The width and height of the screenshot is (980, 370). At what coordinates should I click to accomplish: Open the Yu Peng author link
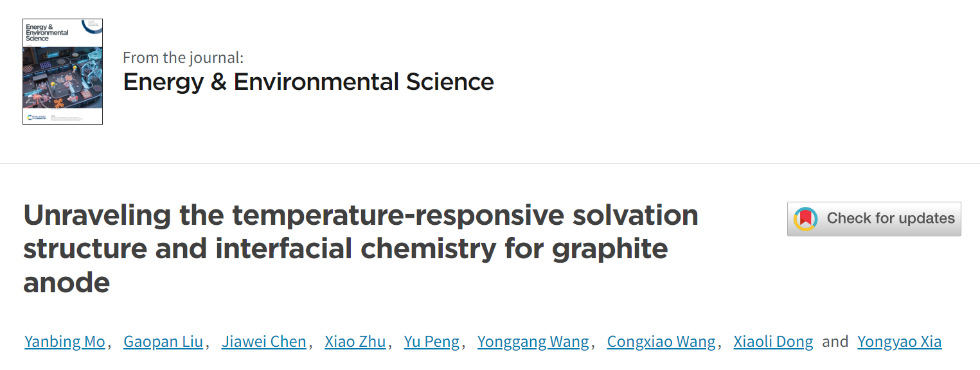[432, 342]
